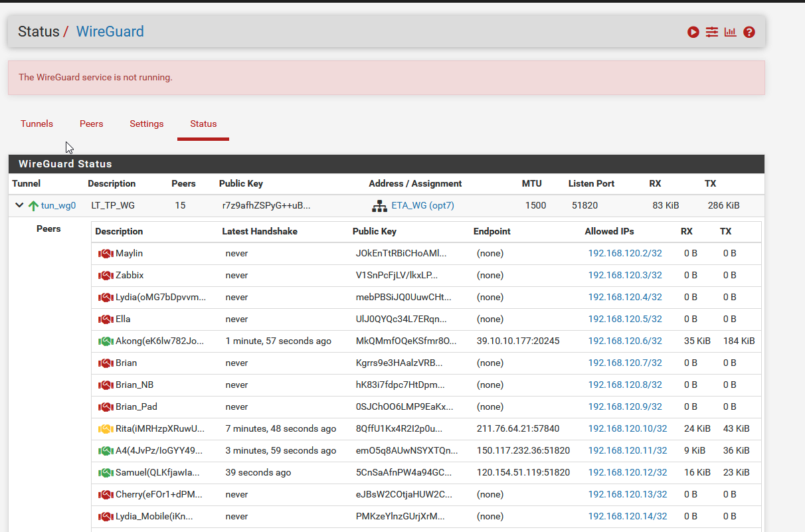
Task: Click the red handshake icon for Zabbix
Action: pos(106,276)
